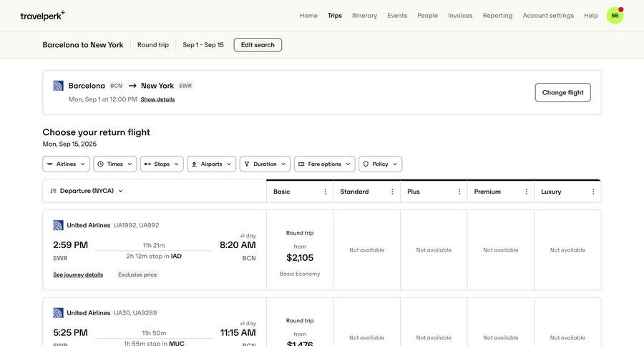This screenshot has width=644, height=346.
Task: Click the Luxury column three-dot icon
Action: click(x=593, y=192)
